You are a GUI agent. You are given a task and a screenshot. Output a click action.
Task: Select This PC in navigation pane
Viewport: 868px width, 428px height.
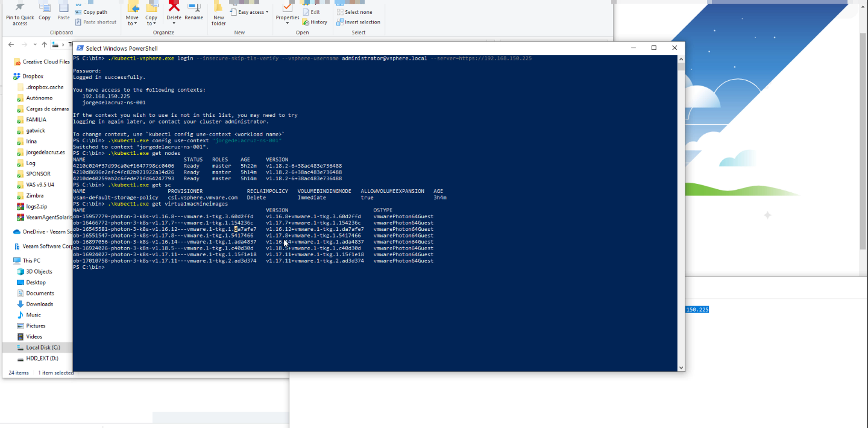pos(27,260)
